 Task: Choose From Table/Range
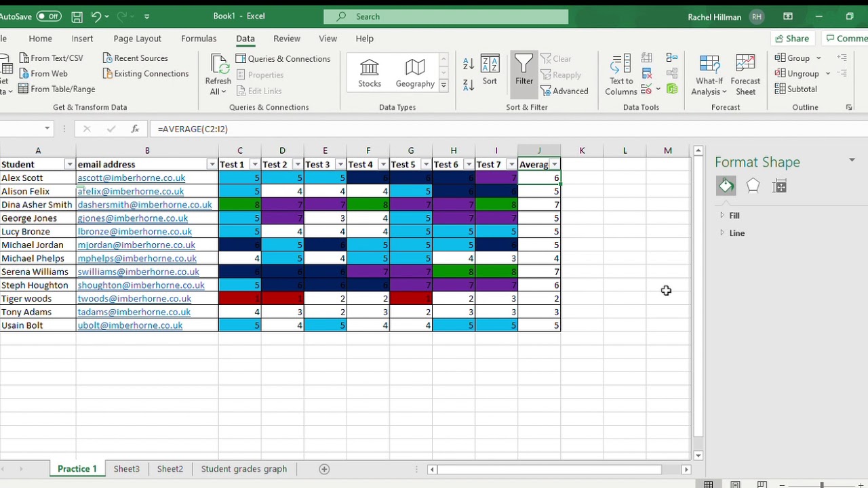57,89
